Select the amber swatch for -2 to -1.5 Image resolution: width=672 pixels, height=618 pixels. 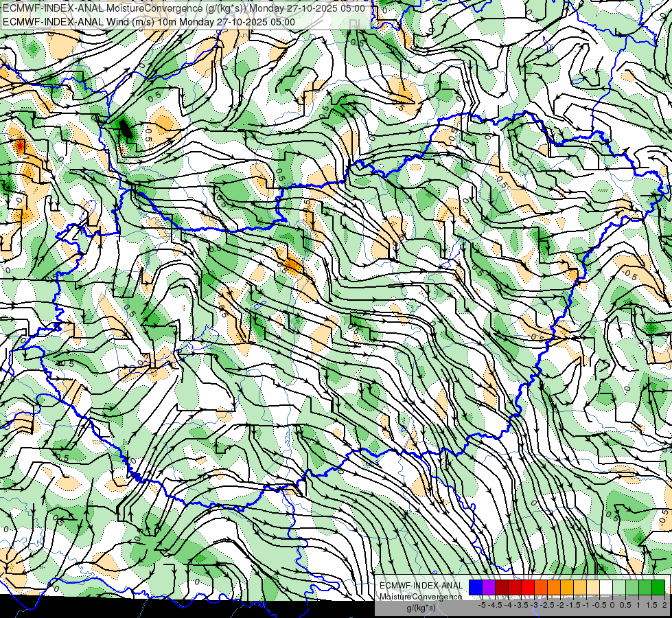pos(567,587)
